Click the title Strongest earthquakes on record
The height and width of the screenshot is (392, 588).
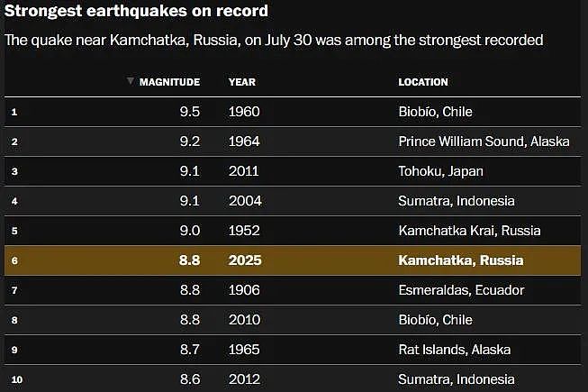click(136, 11)
